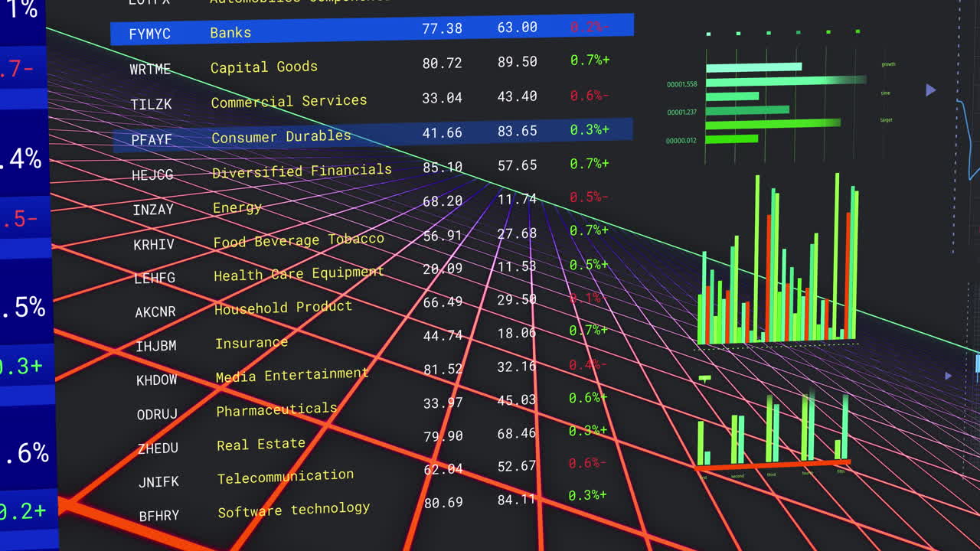Expand the Energy sector row

point(237,207)
